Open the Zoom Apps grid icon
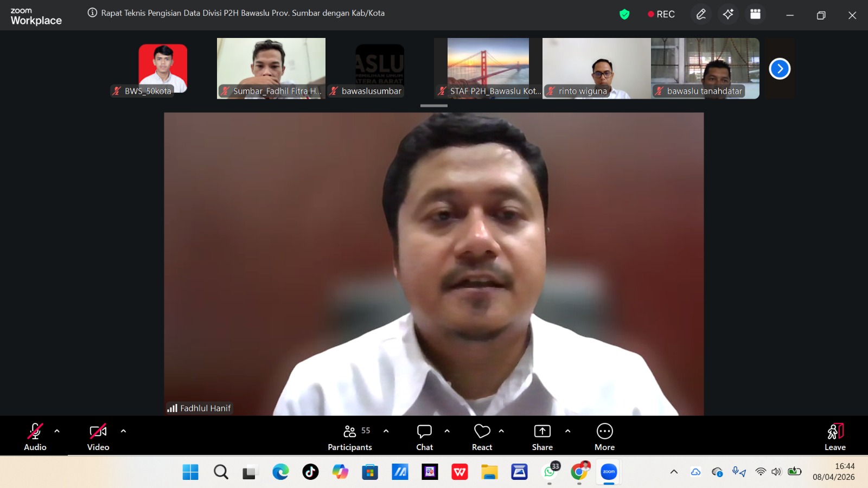This screenshot has width=868, height=488. pyautogui.click(x=755, y=14)
